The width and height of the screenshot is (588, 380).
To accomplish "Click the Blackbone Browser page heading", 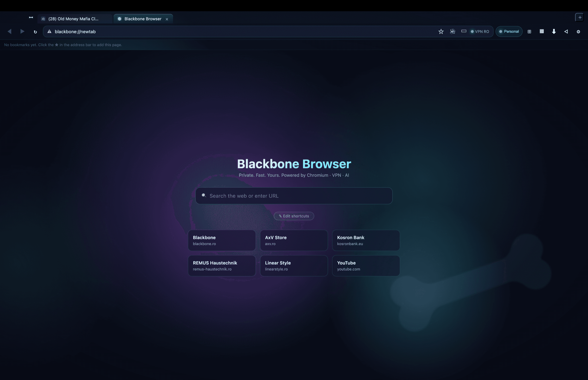I will coord(294,164).
